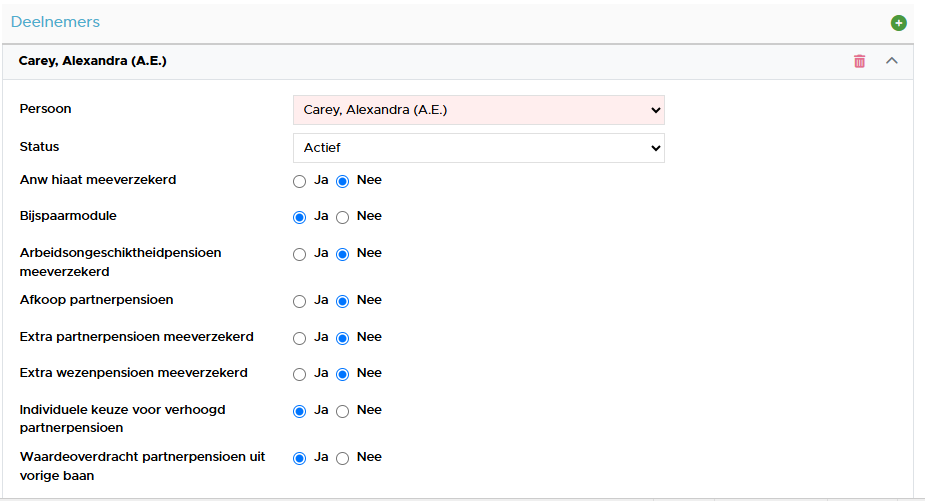Select Ja for Afkoop partnerpensioen
Image resolution: width=925 pixels, height=501 pixels.
(300, 302)
